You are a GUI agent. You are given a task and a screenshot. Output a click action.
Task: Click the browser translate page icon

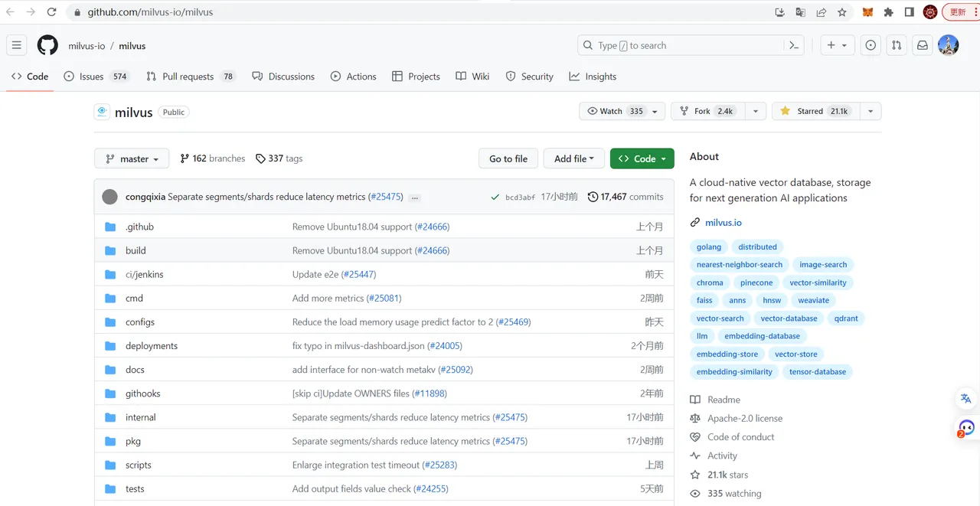pos(801,12)
